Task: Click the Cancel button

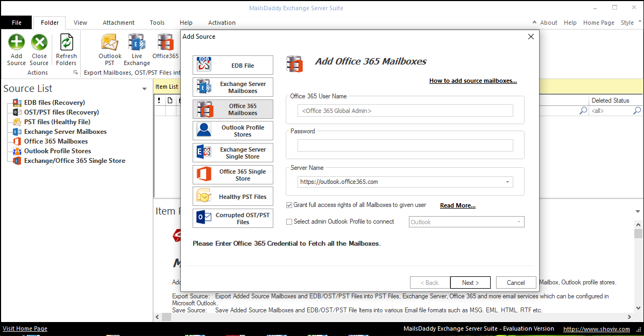Action: tap(516, 283)
